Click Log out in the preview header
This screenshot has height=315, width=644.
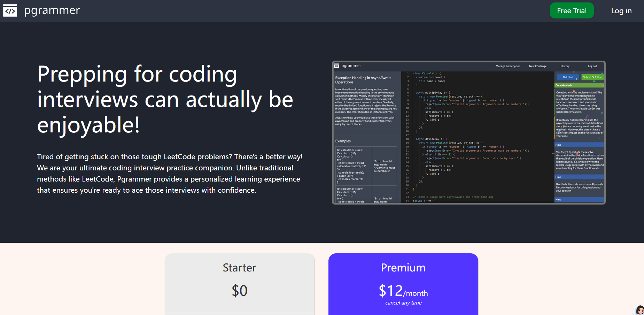pyautogui.click(x=592, y=66)
